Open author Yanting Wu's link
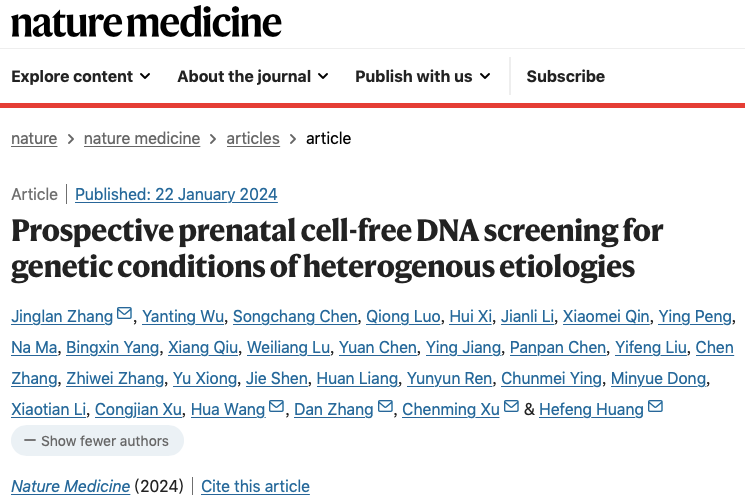745x501 pixels. tap(183, 317)
